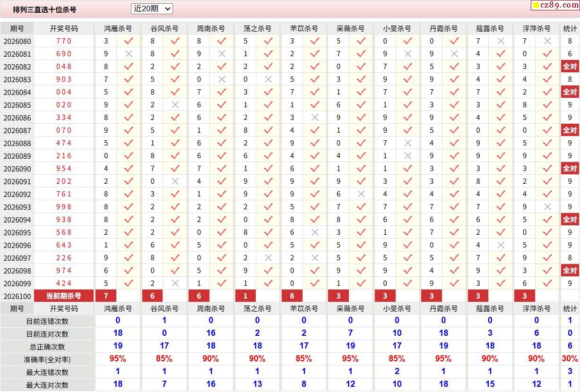Click top header 统计

coord(570,28)
